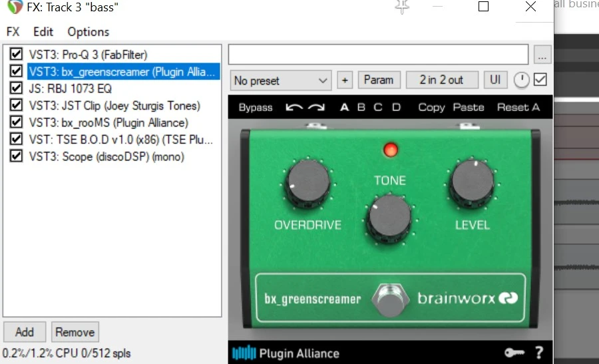Open the No preset dropdown
Viewport: 599px width, 364px height.
[281, 81]
